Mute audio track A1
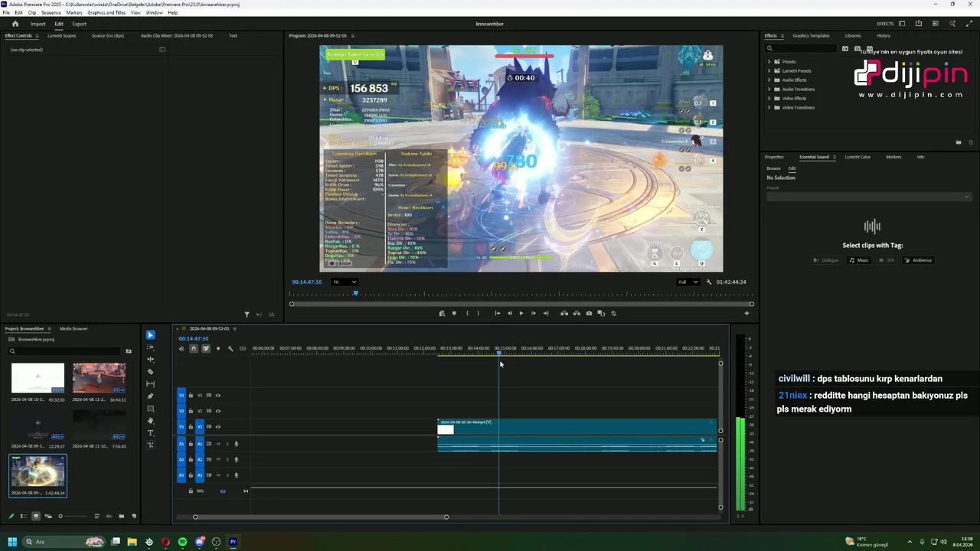The width and height of the screenshot is (980, 551). point(218,444)
